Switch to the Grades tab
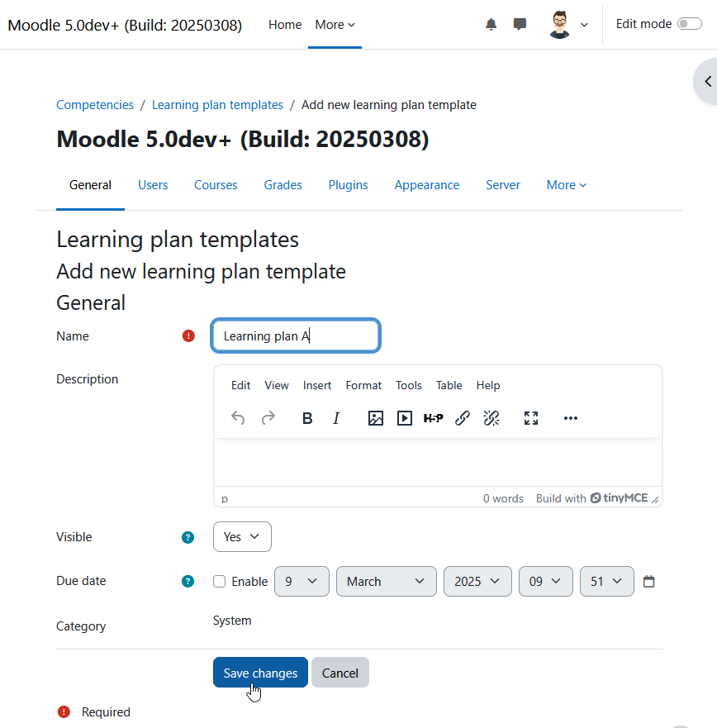 point(283,185)
